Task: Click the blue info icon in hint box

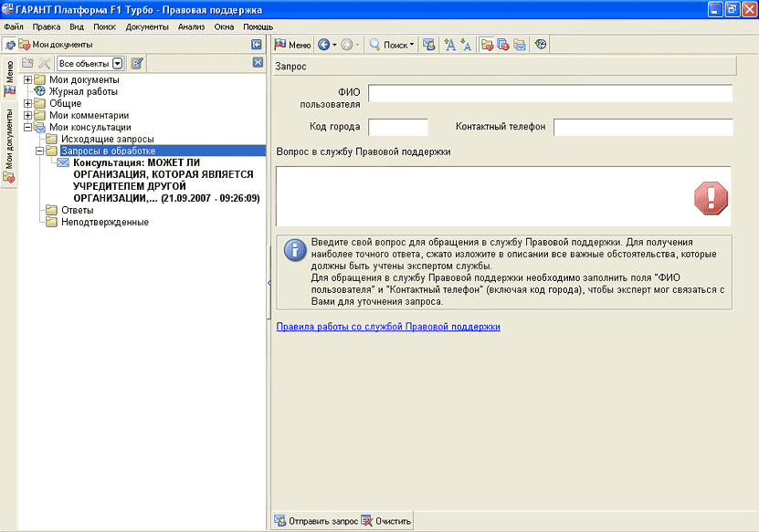Action: tap(295, 250)
